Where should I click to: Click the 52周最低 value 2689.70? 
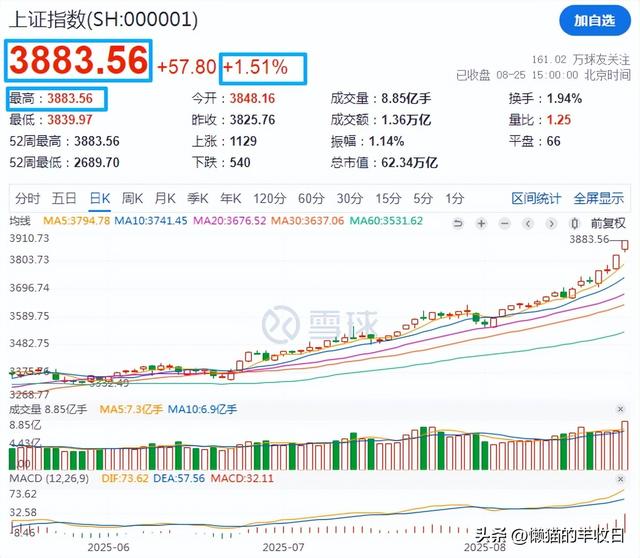click(97, 162)
